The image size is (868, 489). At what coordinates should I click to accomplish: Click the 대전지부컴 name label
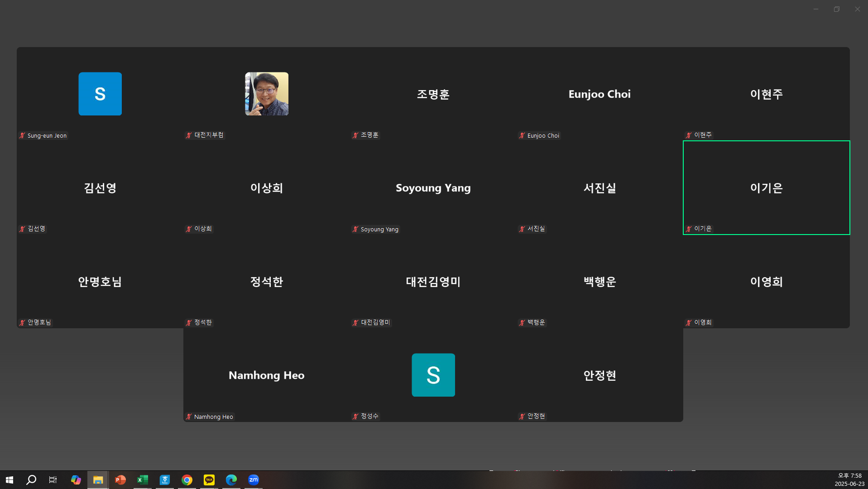(x=209, y=135)
